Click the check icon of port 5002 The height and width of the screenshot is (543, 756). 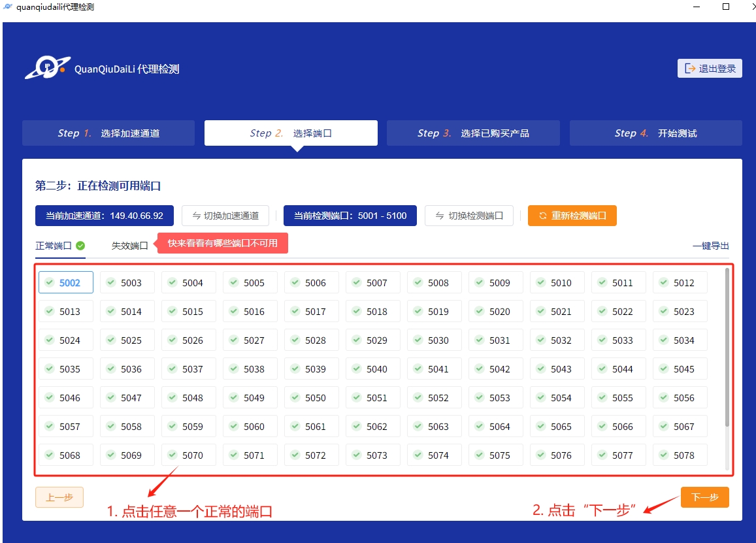[49, 282]
